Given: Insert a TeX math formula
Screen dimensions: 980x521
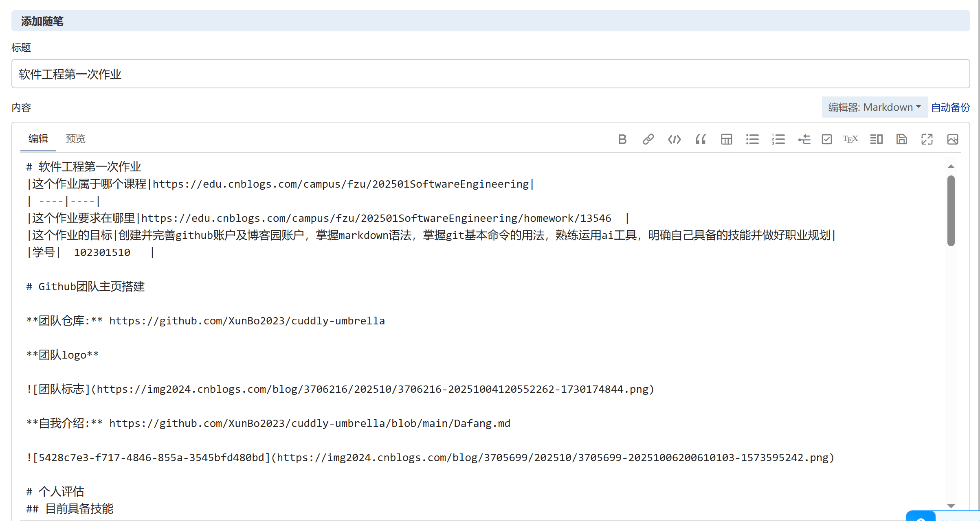Looking at the screenshot, I should [x=850, y=140].
